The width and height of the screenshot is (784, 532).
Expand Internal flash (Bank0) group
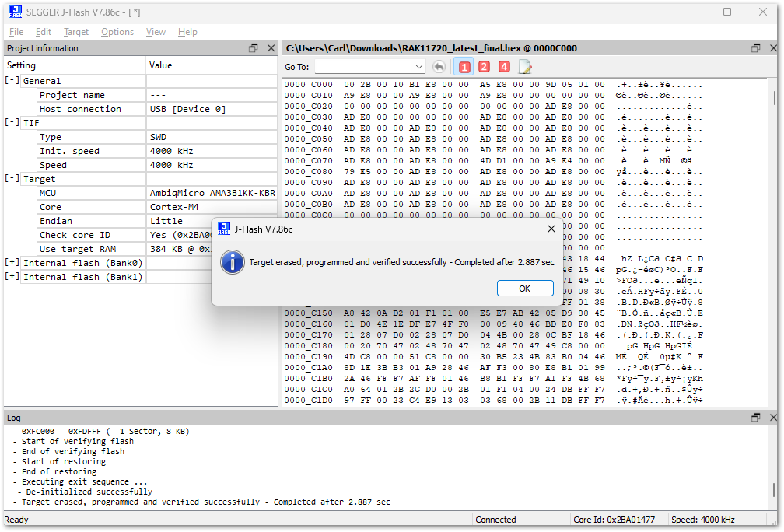tap(12, 262)
